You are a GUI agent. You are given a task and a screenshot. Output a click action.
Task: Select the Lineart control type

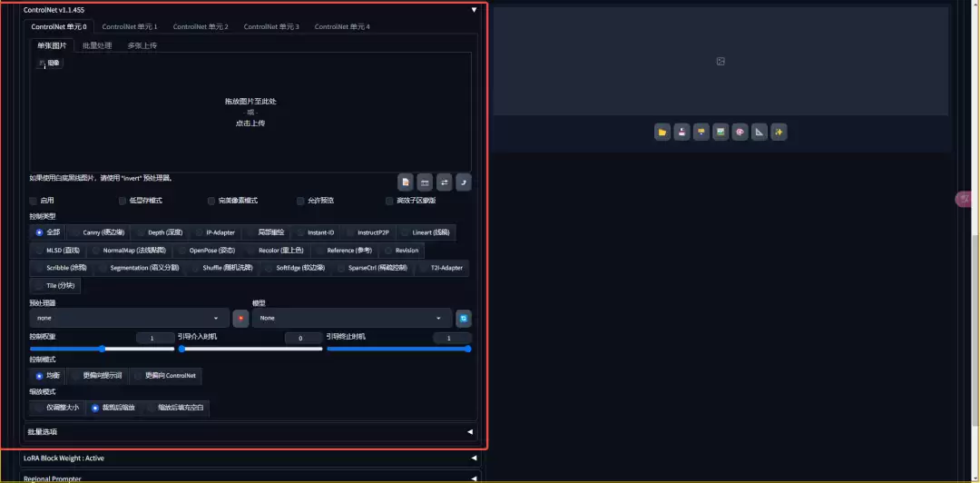(x=426, y=232)
